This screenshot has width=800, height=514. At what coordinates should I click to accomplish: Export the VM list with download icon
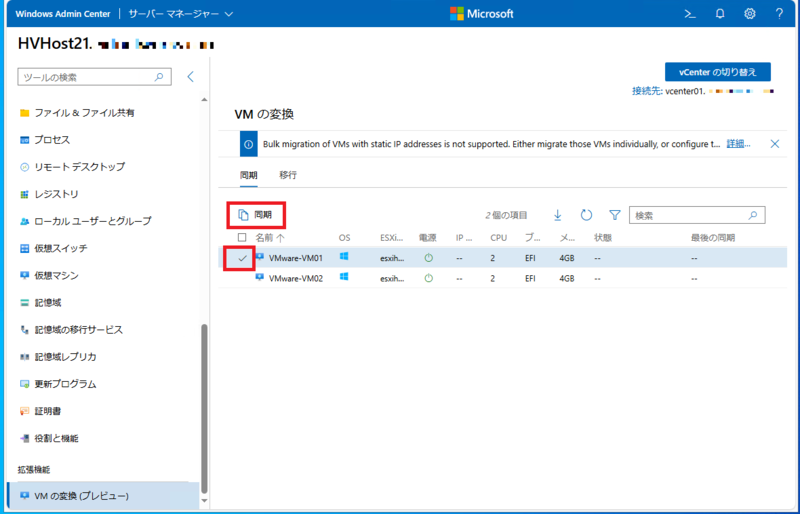click(x=558, y=215)
